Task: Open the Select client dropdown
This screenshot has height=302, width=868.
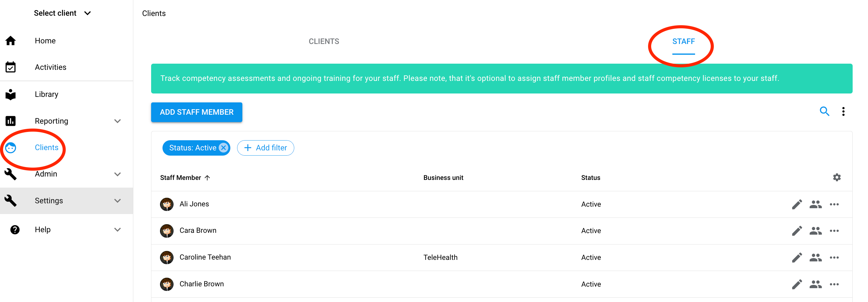Action: click(62, 13)
